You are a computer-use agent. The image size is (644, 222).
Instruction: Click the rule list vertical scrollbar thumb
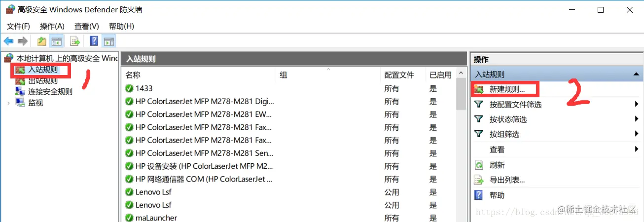tap(462, 94)
